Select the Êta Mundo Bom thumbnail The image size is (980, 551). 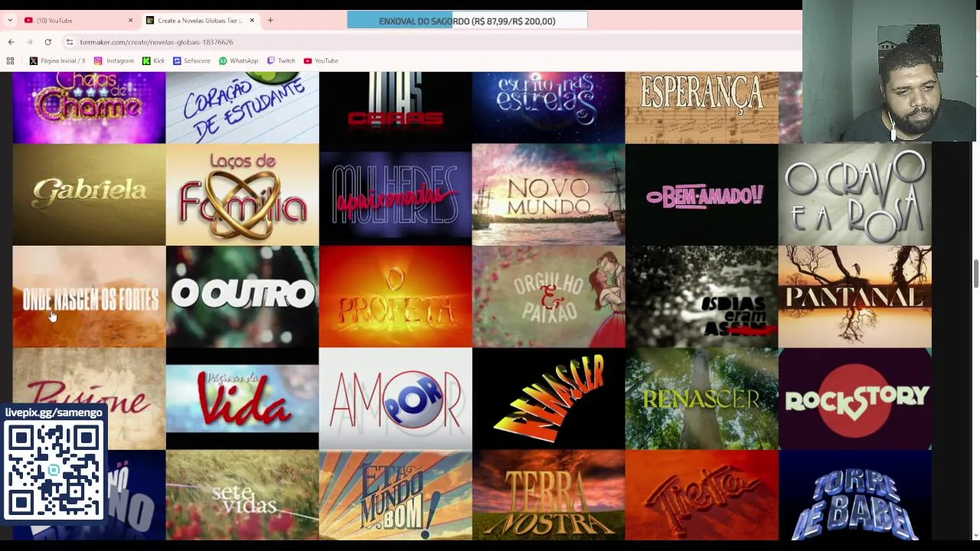click(x=395, y=495)
